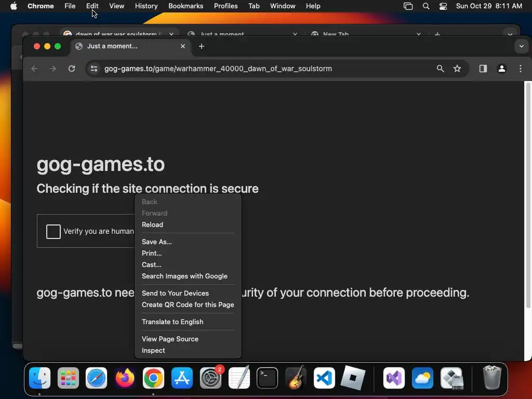Open the View menu in menu bar

116,6
